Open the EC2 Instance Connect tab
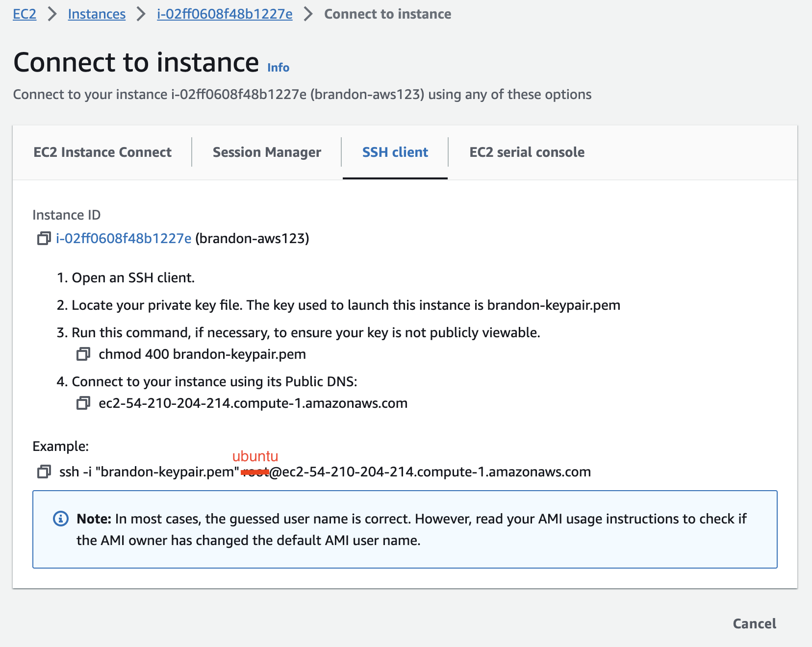Screen dimensions: 812x647 pyautogui.click(x=102, y=152)
